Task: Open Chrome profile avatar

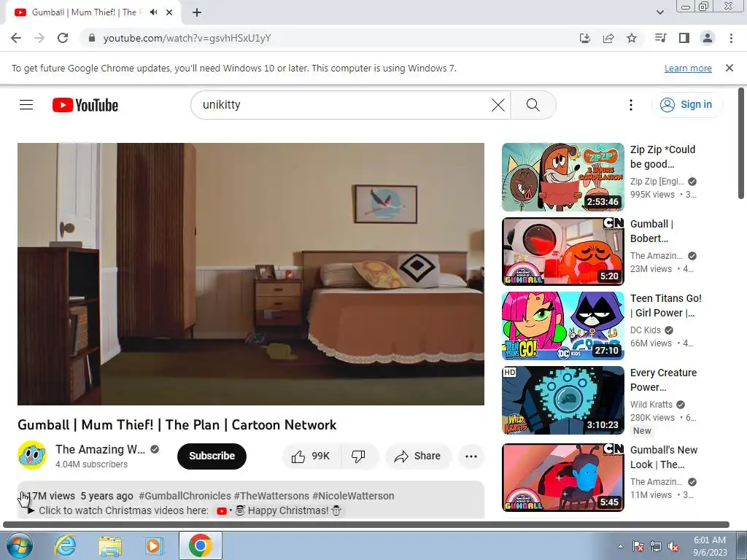Action: pyautogui.click(x=708, y=38)
